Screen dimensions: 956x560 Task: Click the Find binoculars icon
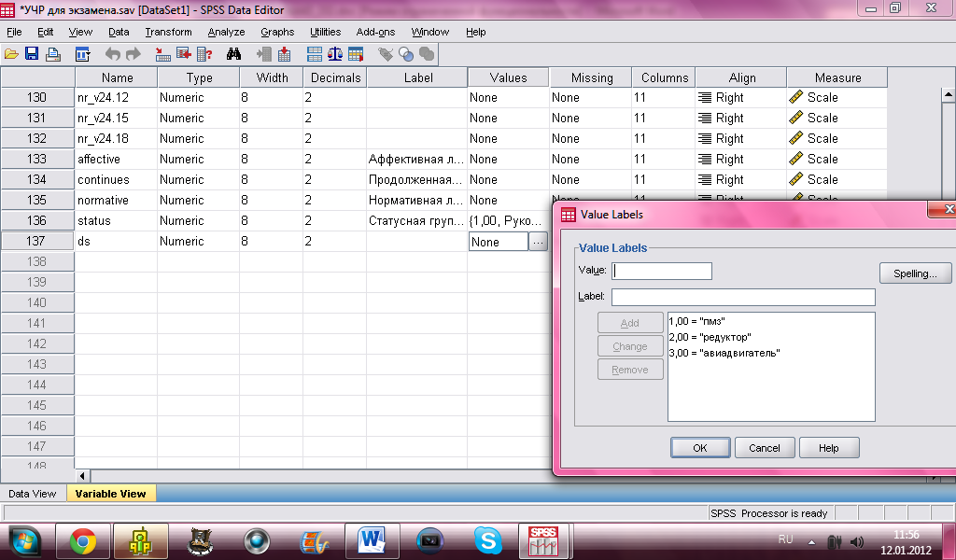coord(233,54)
